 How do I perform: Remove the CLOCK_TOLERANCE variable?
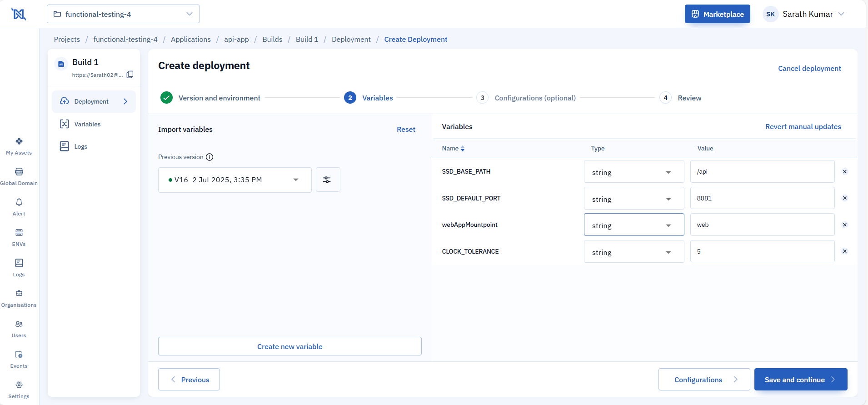(845, 251)
